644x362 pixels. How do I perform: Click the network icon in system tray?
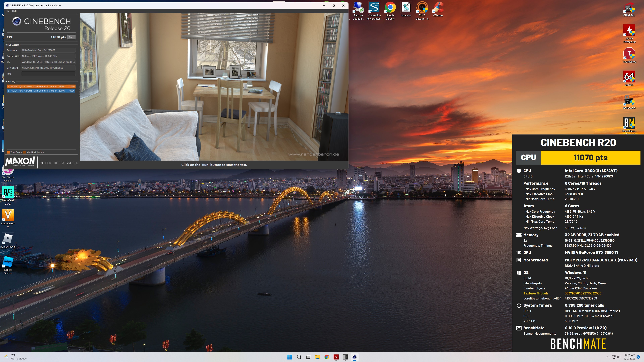click(x=613, y=357)
